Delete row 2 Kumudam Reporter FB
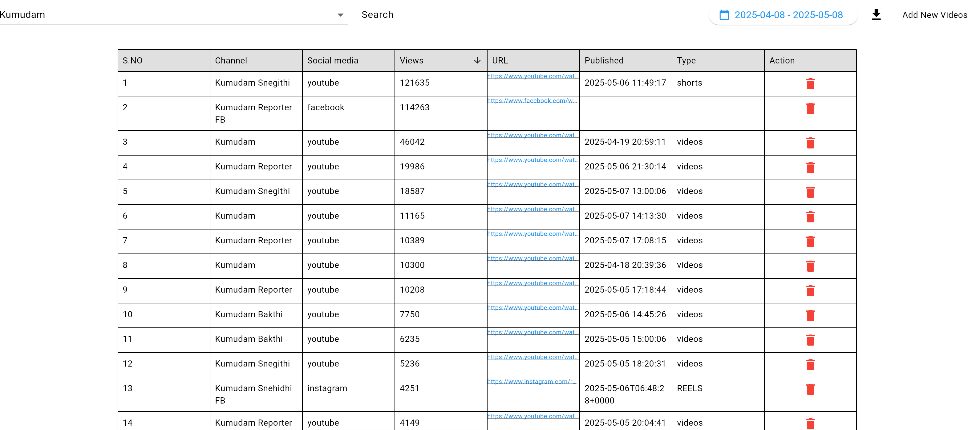 (810, 108)
